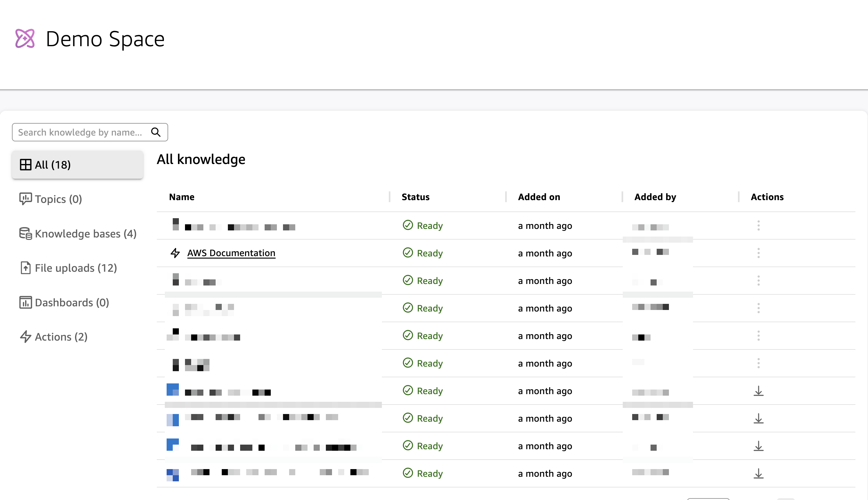This screenshot has height=500, width=868.
Task: Click the lightning icon beside AWS Documentation
Action: click(175, 253)
